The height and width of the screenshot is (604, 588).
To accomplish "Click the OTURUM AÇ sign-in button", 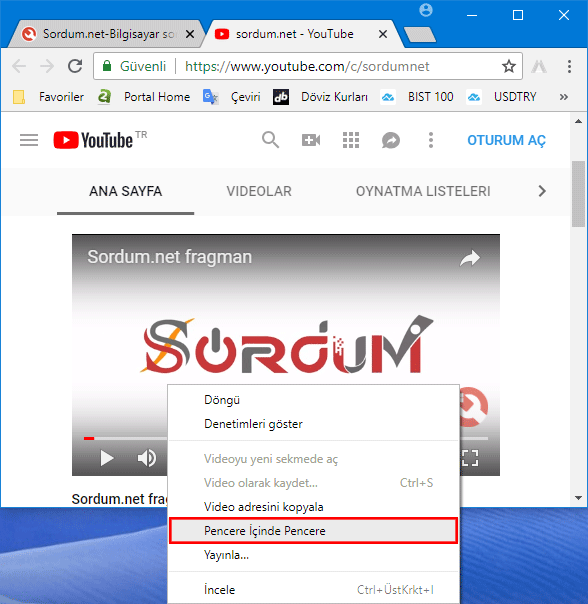I will coord(506,140).
